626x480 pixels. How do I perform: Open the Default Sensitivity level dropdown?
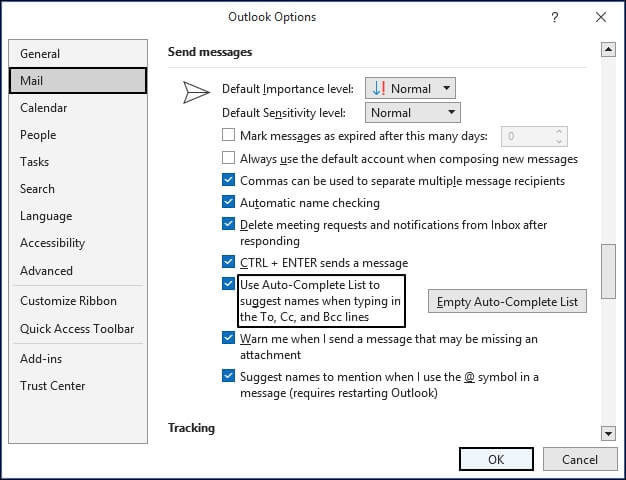click(x=412, y=113)
